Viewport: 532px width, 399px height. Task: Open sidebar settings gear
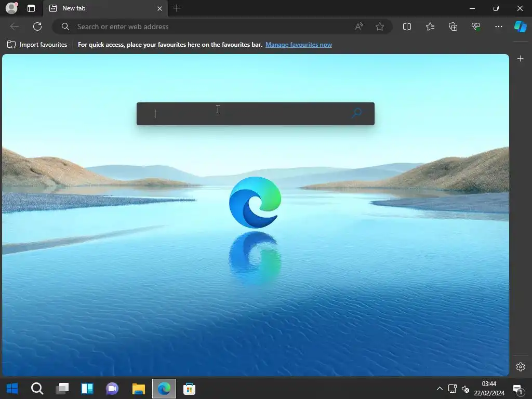[x=521, y=367]
